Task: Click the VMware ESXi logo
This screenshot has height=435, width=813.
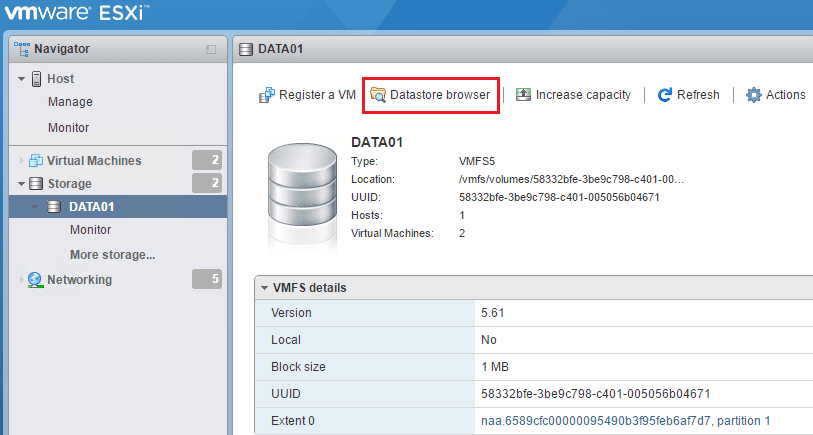Action: point(77,12)
